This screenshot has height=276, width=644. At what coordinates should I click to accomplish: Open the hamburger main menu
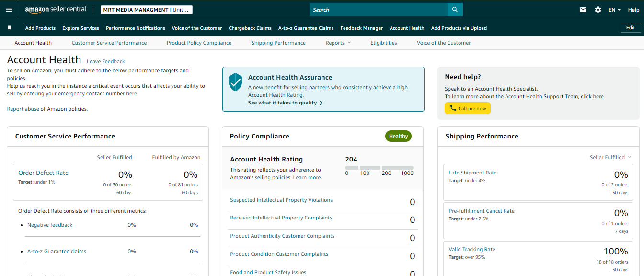coord(9,10)
